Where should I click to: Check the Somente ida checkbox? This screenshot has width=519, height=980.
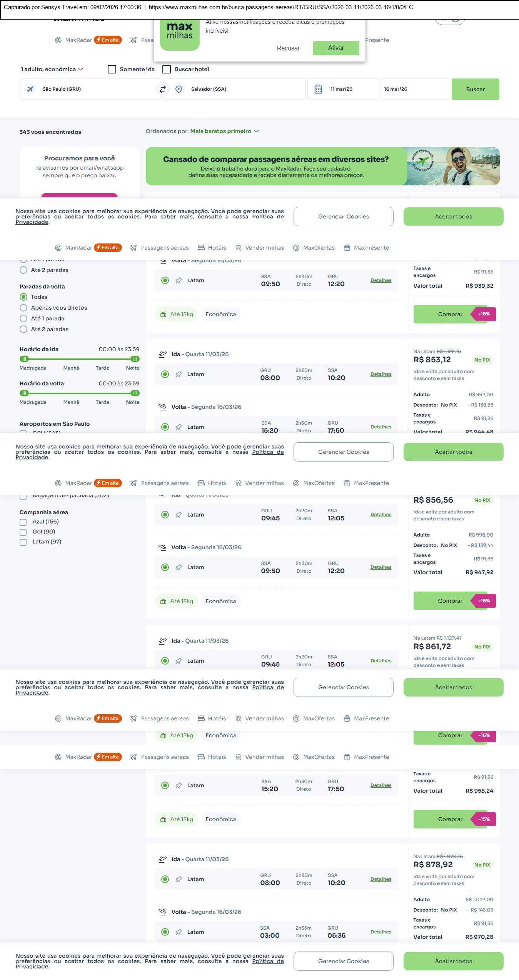pos(112,69)
